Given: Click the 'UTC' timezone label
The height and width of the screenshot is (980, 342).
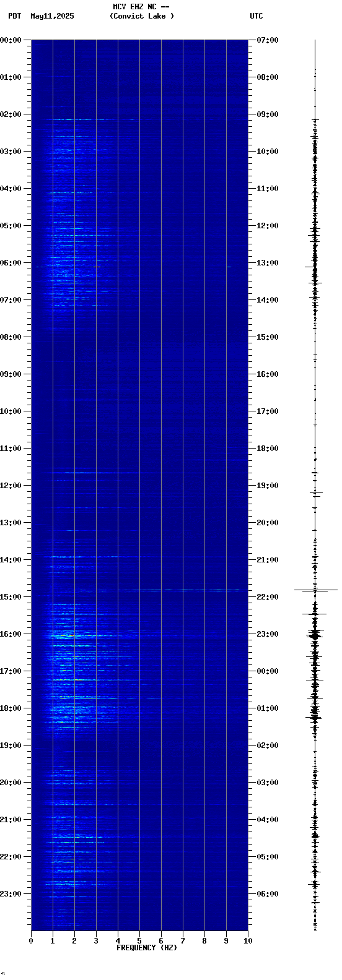Looking at the screenshot, I should click(x=256, y=16).
